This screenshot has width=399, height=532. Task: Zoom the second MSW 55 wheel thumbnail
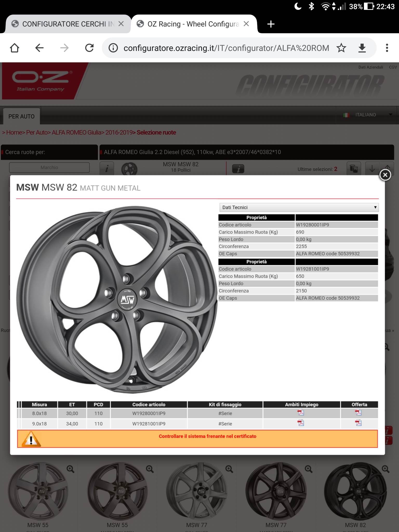[150, 469]
